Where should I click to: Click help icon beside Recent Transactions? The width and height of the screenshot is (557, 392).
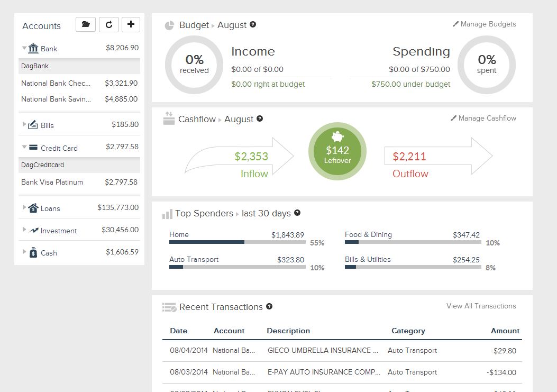(x=269, y=306)
